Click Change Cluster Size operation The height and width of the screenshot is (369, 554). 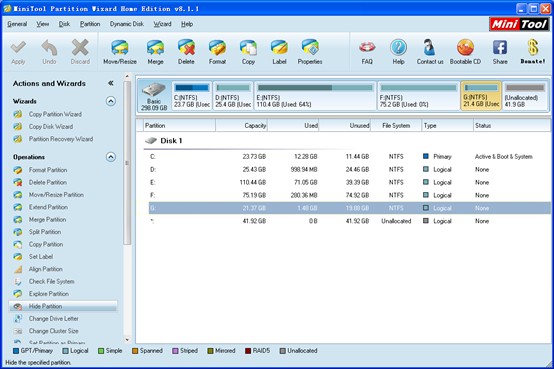pyautogui.click(x=53, y=331)
